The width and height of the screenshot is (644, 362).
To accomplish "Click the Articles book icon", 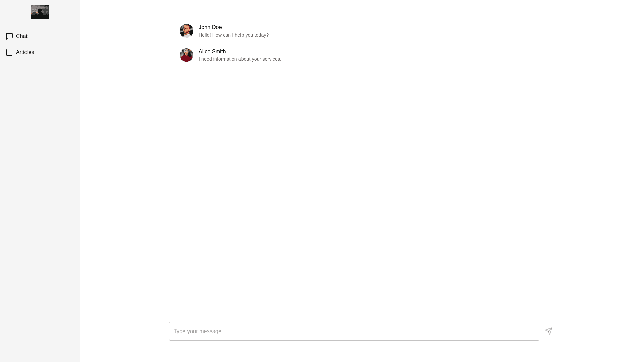I will [9, 52].
